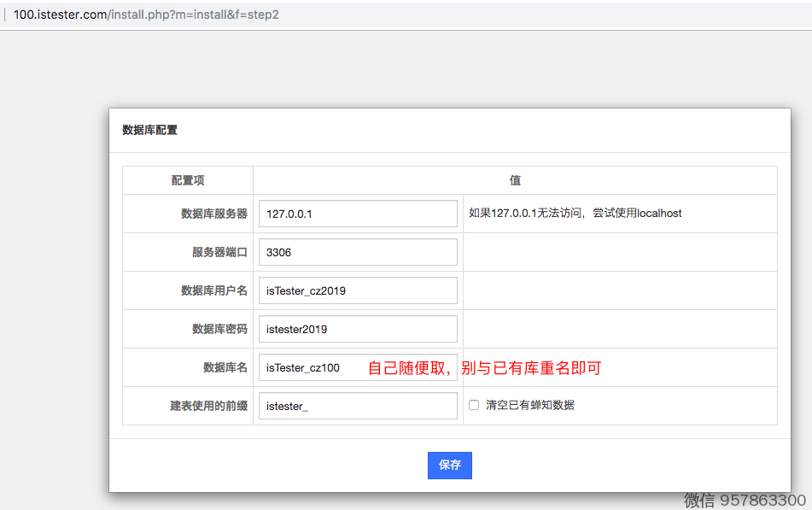Click the 数据库配置 dialog title
This screenshot has width=812, height=510.
point(149,130)
